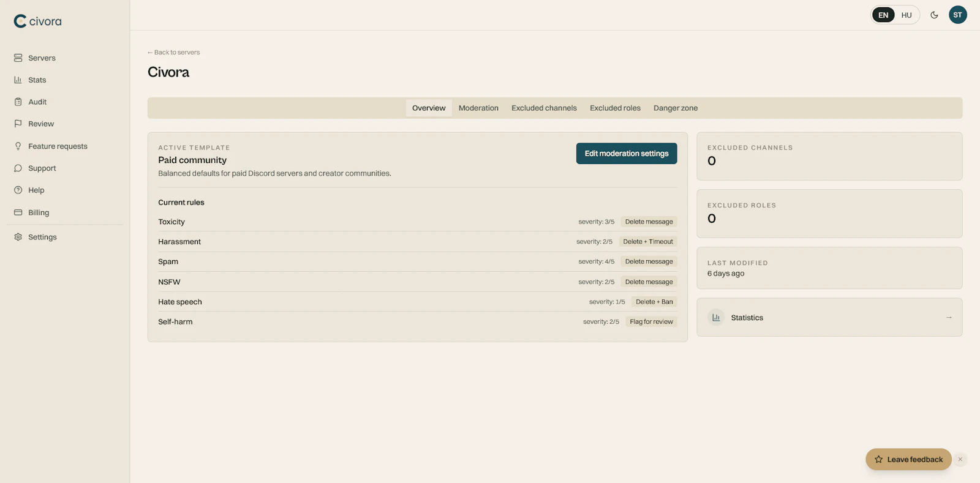The width and height of the screenshot is (980, 483).
Task: Go to the Danger zone tab
Action: (x=676, y=108)
